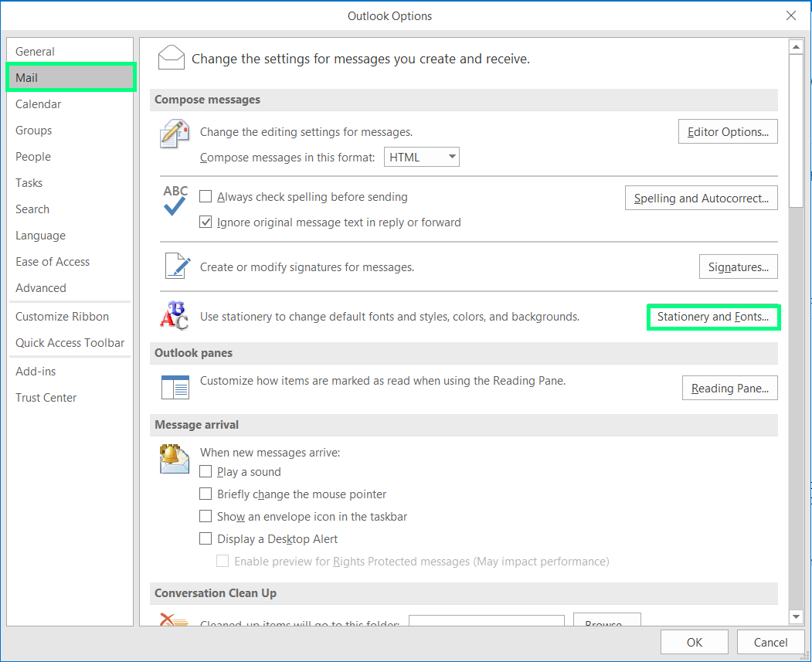Image resolution: width=812 pixels, height=662 pixels.
Task: Open the Add-ins page
Action: [x=70, y=371]
